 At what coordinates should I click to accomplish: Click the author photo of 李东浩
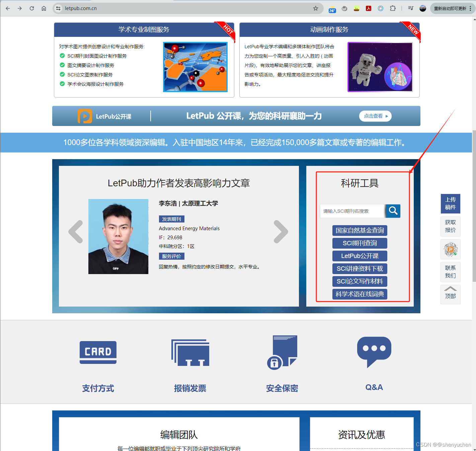(x=118, y=237)
